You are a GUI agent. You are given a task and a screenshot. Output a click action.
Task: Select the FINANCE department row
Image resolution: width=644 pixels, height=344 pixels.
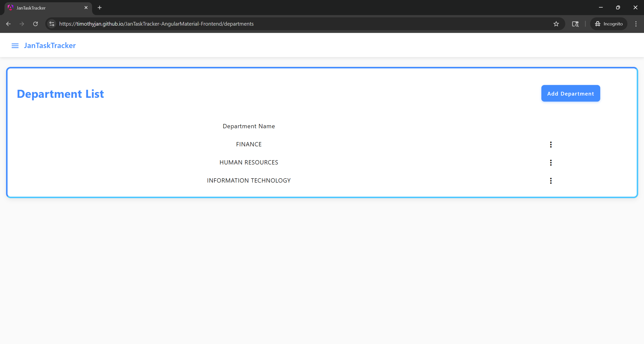coord(249,144)
